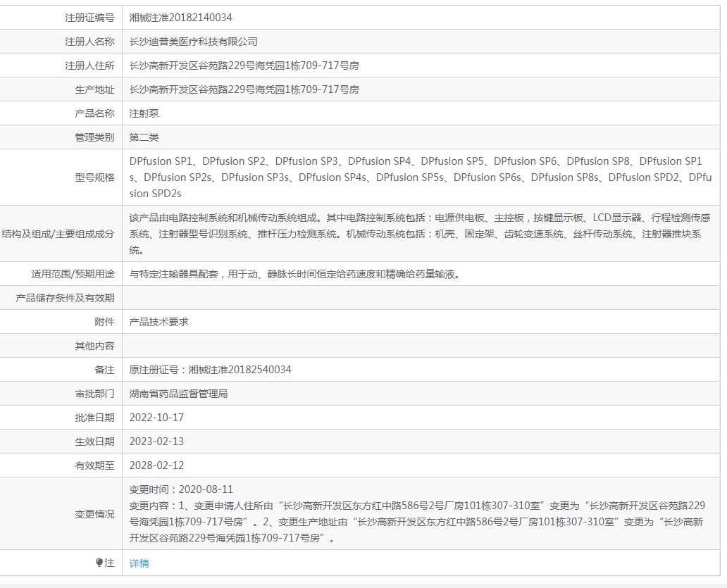The width and height of the screenshot is (727, 588).
Task: Click the DPfusion model specifications text
Action: pos(420,177)
